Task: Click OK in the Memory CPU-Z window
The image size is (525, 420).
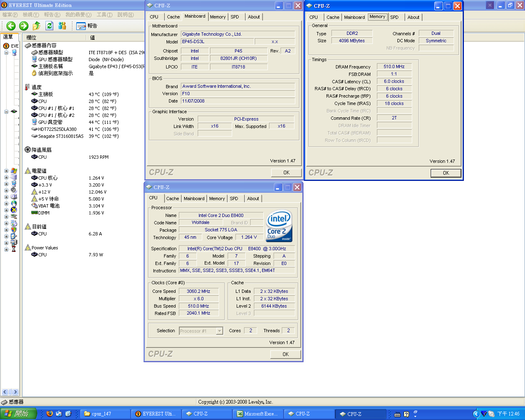Action: (446, 173)
